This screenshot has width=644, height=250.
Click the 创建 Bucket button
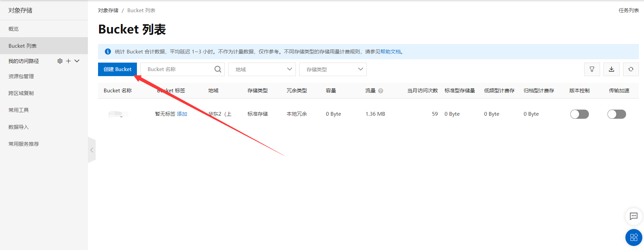click(x=117, y=69)
